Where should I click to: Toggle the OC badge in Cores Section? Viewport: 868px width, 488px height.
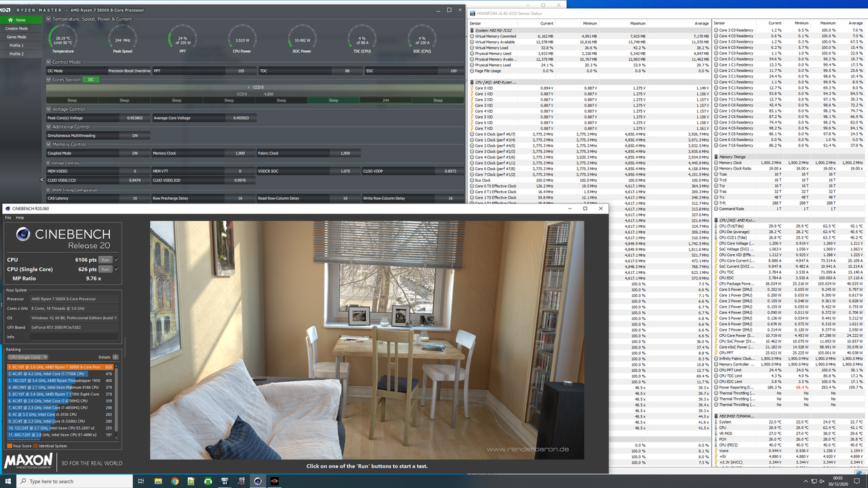point(90,79)
